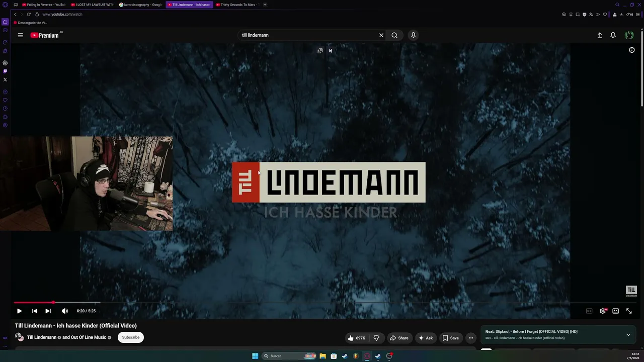Skip to the next video
Screen dimensions: 644x362
(x=48, y=311)
